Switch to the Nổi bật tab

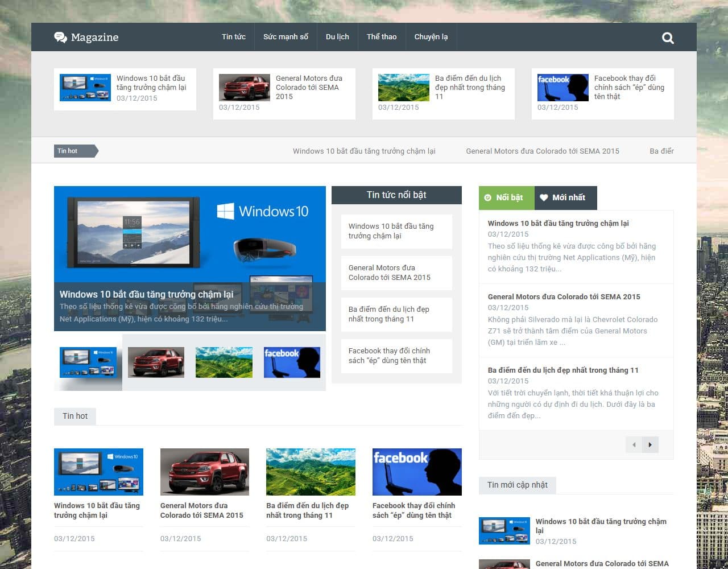pos(507,197)
